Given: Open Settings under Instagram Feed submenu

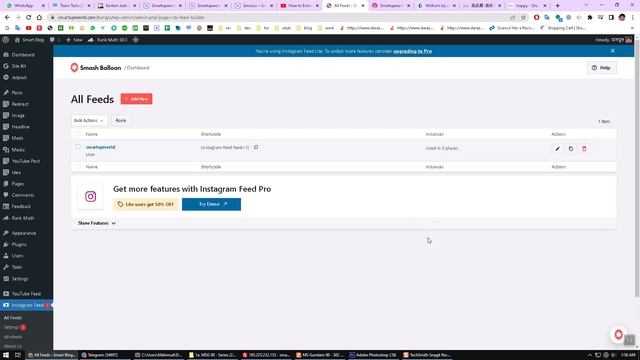Looking at the screenshot, I should click(11, 327).
